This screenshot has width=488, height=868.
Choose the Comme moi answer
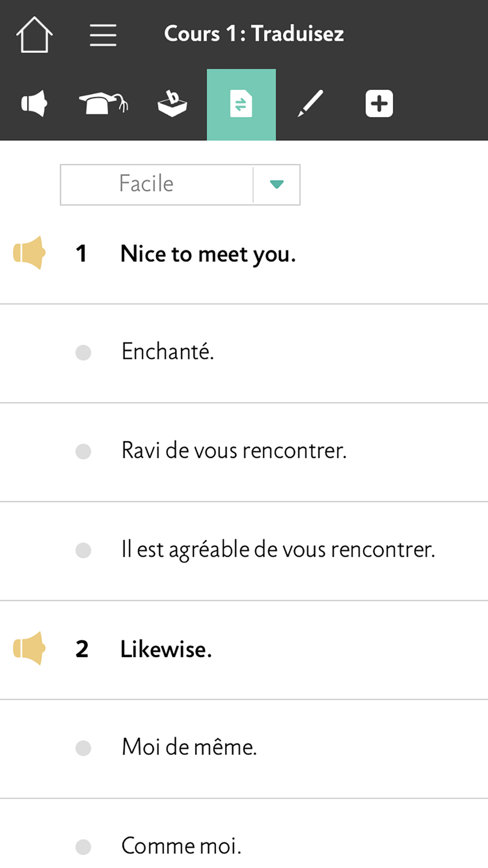[244, 833]
